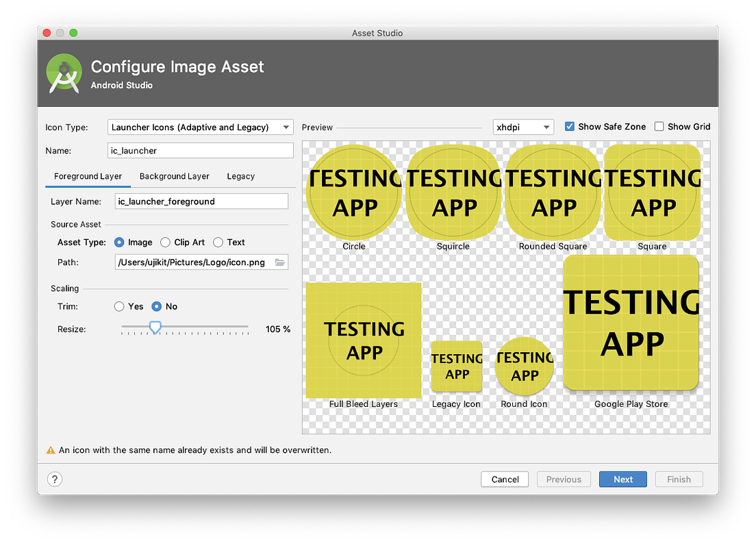Click the Resize slider thumb

(155, 328)
